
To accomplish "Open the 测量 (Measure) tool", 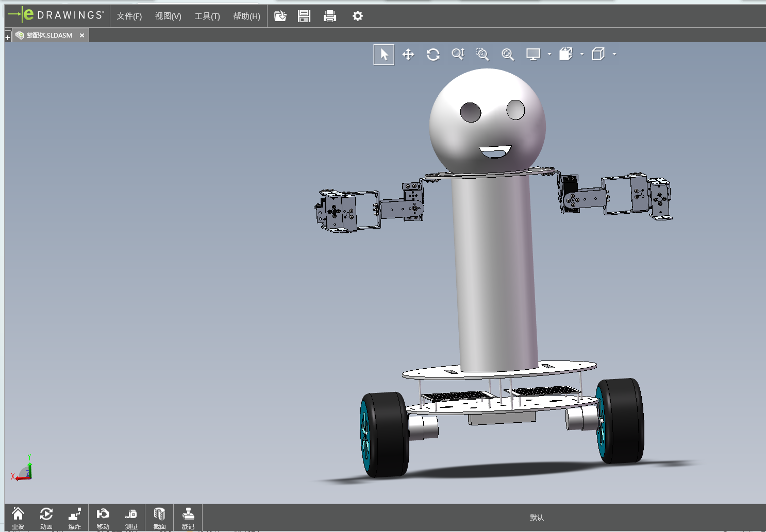I will point(131,517).
